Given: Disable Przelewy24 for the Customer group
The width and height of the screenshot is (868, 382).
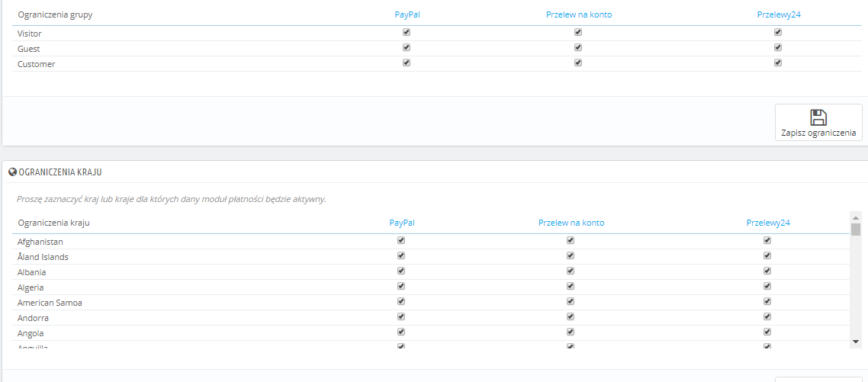Looking at the screenshot, I should [x=778, y=63].
